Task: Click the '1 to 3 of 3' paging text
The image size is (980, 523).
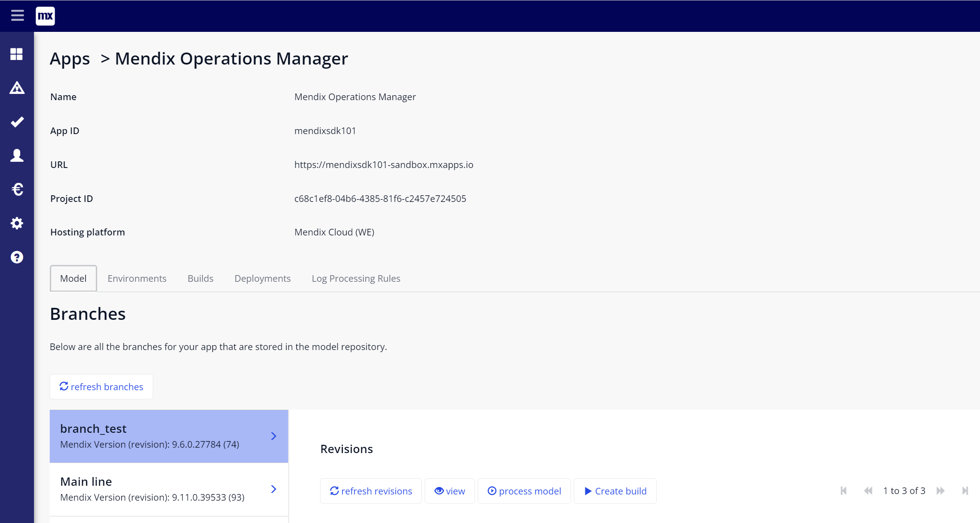Action: click(904, 491)
